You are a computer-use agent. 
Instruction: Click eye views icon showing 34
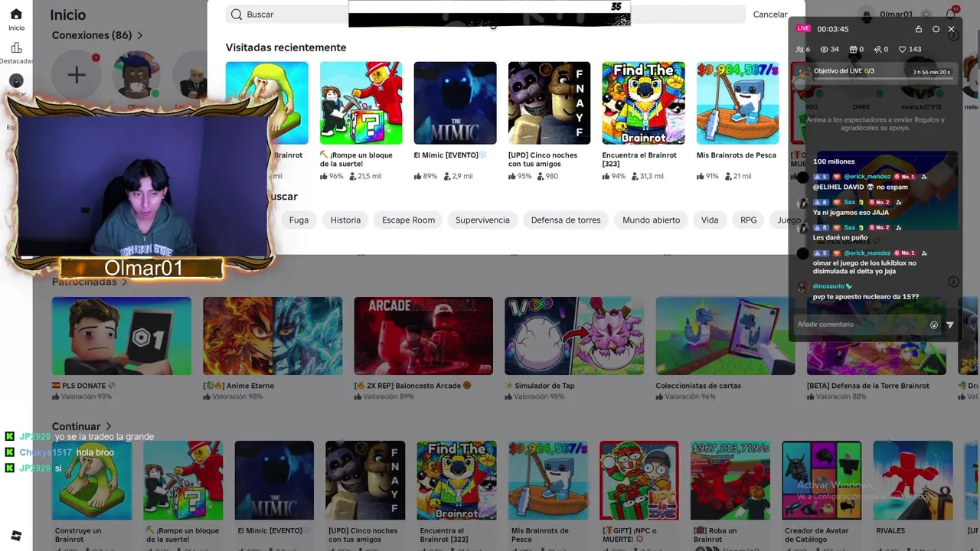825,49
